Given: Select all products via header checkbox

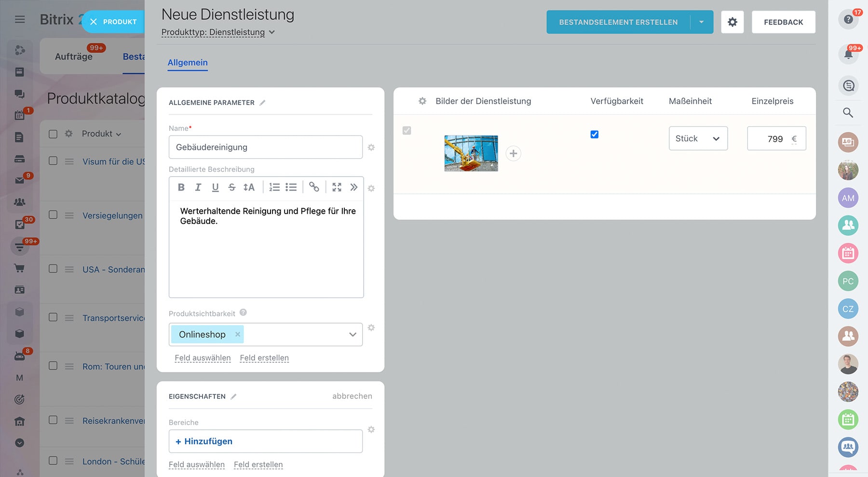Looking at the screenshot, I should 53,134.
